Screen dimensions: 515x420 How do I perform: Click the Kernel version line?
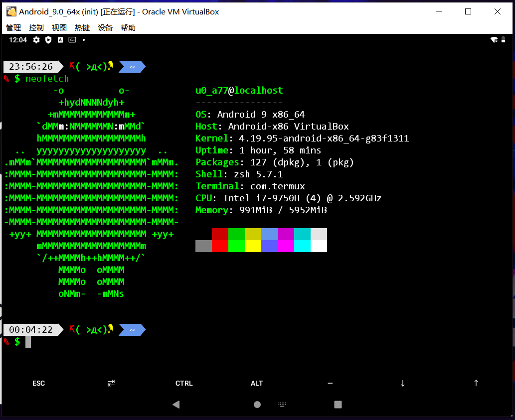302,139
